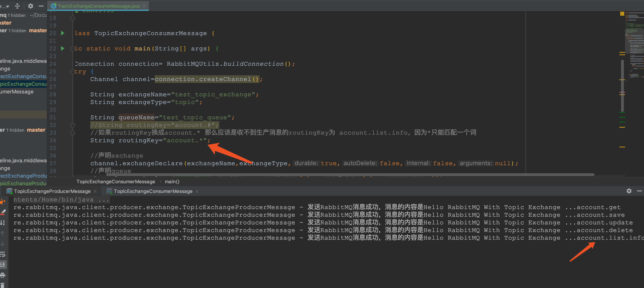
Task: Click the editor horizontal scrollbar
Action: click(x=350, y=175)
